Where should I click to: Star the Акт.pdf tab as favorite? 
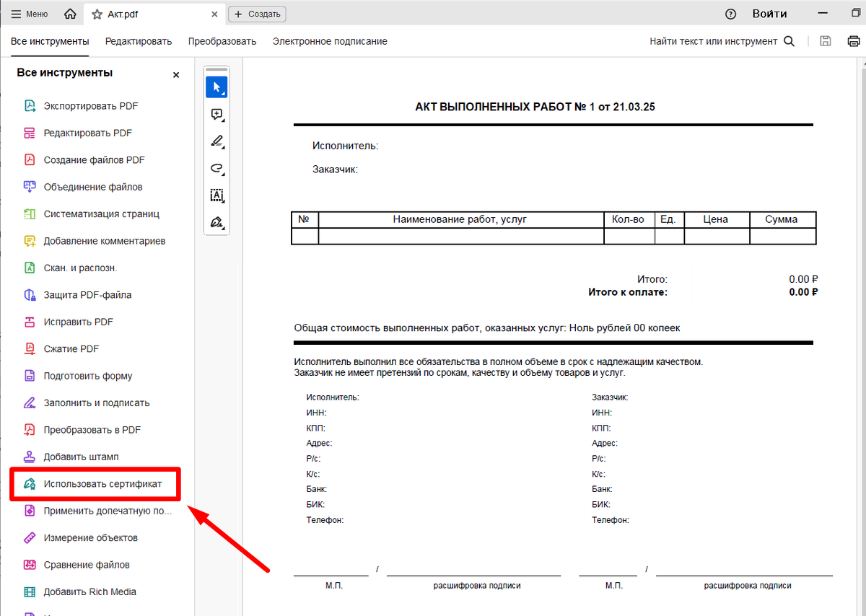click(x=97, y=14)
